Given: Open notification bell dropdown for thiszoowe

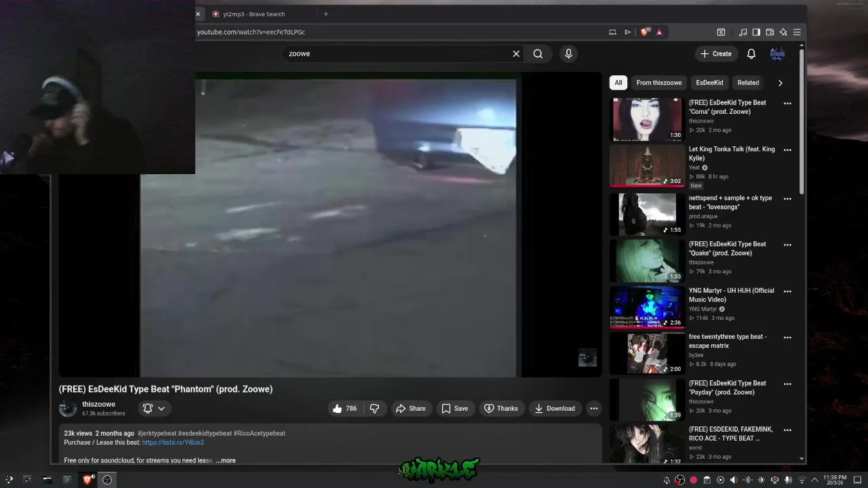Looking at the screenshot, I should point(155,408).
